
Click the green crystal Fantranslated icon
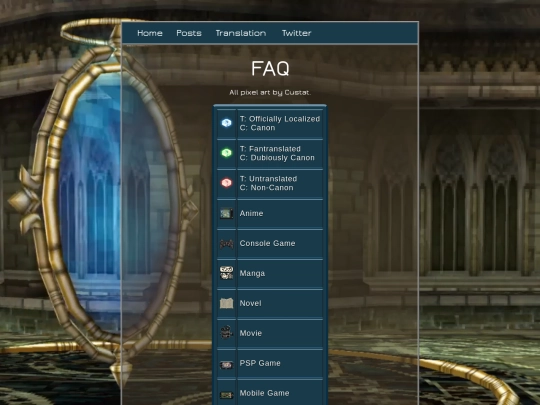click(227, 153)
